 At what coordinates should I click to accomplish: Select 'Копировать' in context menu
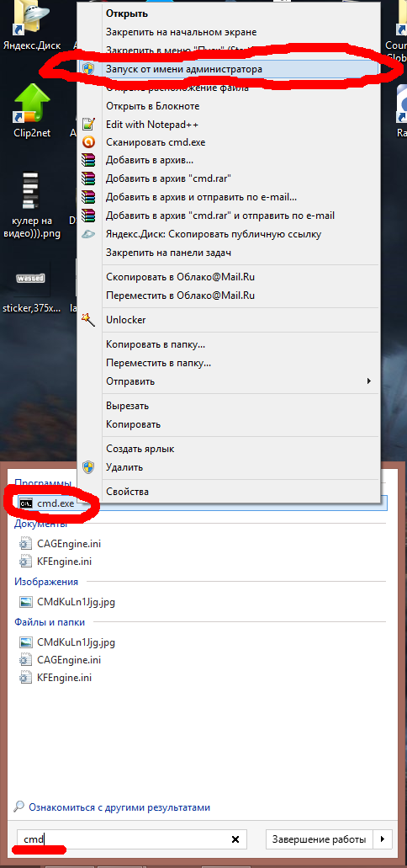point(229,424)
